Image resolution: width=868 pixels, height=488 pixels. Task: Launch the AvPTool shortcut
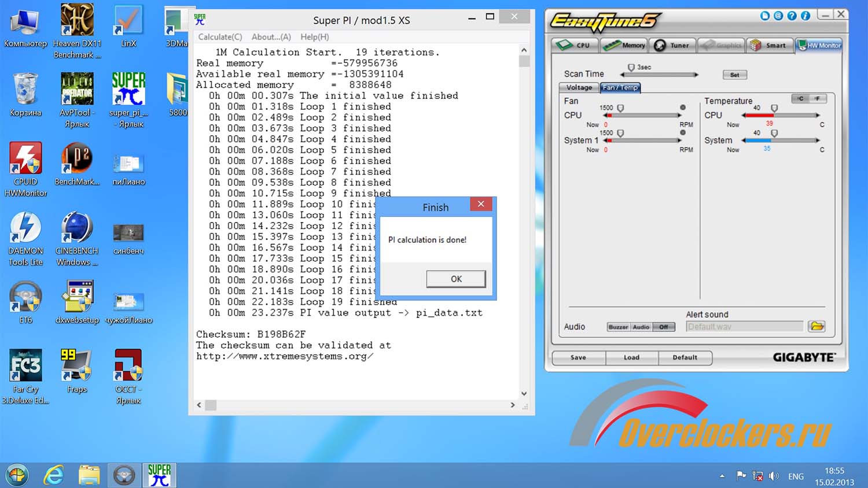click(x=77, y=100)
